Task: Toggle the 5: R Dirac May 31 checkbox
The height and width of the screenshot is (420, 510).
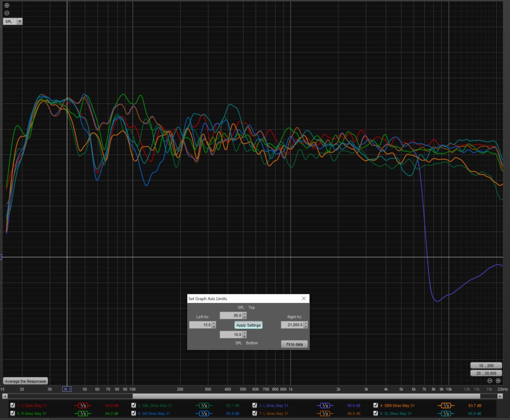Action: coord(12,413)
